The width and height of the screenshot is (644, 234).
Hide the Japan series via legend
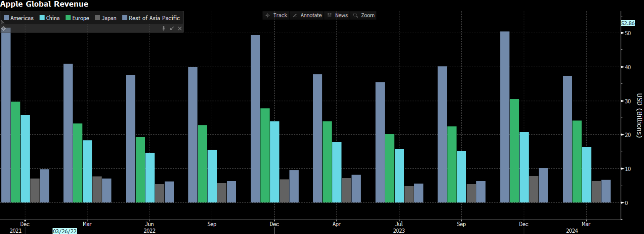pyautogui.click(x=109, y=18)
